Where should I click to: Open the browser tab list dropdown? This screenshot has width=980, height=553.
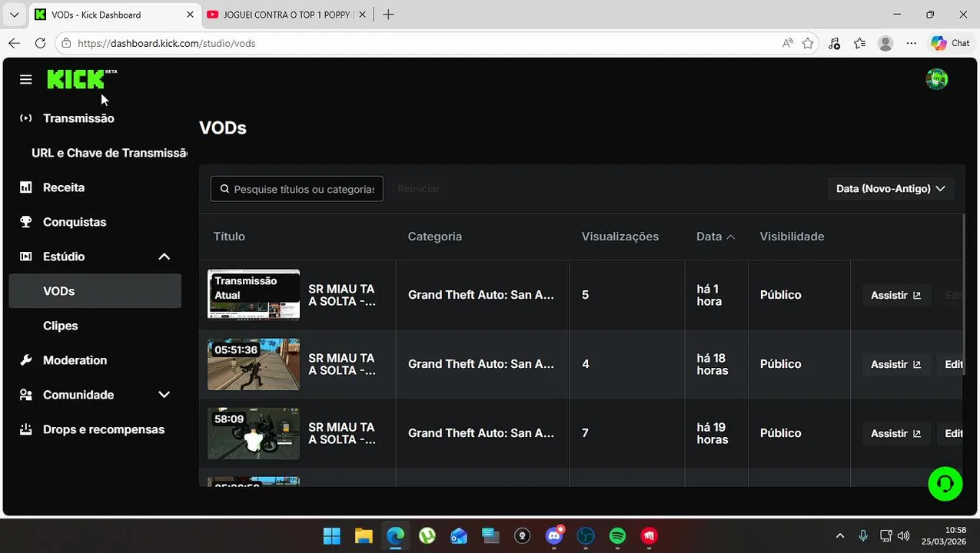point(14,15)
